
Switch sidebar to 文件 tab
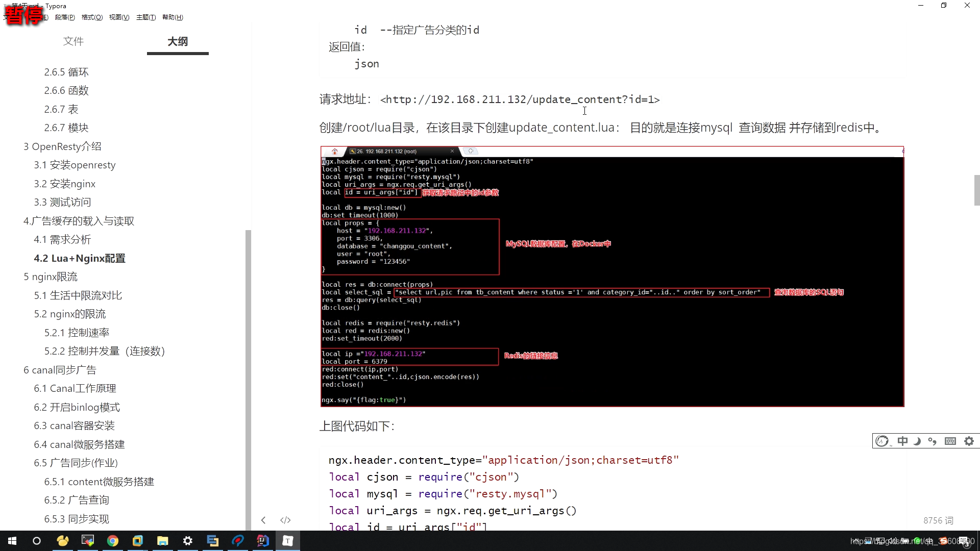(x=73, y=41)
